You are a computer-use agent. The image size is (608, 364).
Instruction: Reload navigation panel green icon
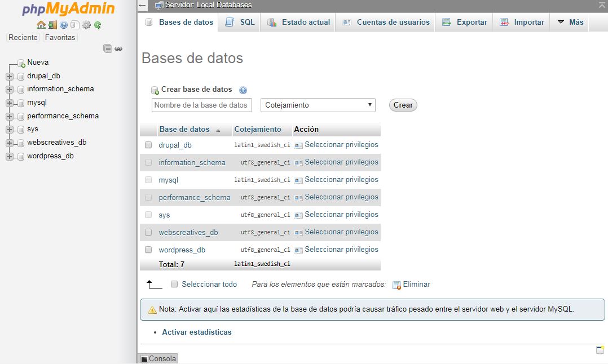pyautogui.click(x=98, y=25)
